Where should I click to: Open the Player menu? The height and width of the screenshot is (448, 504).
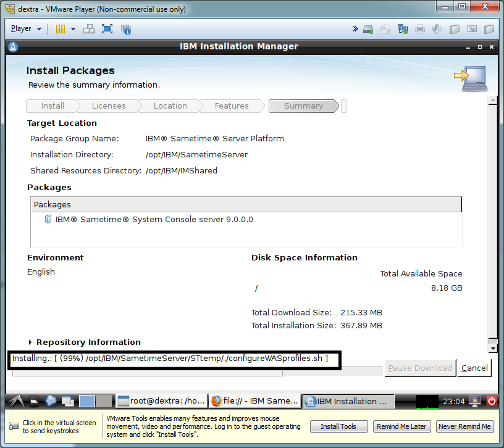[x=26, y=28]
